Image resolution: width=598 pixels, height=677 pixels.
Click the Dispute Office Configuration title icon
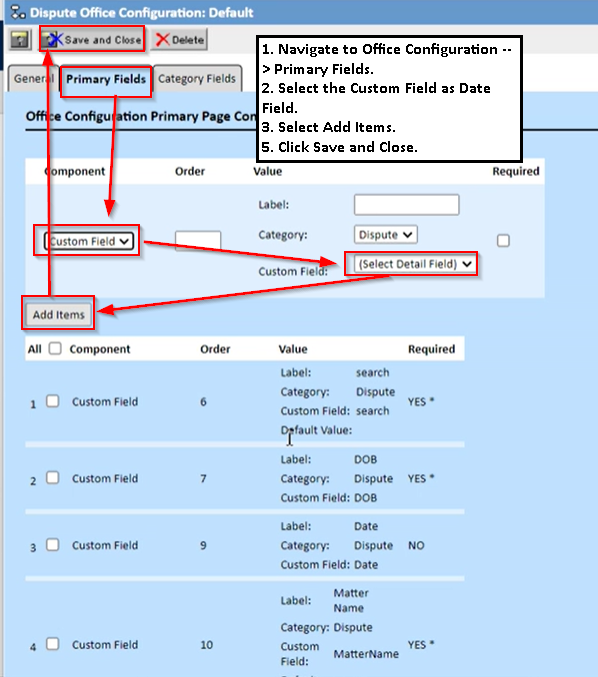(x=18, y=12)
